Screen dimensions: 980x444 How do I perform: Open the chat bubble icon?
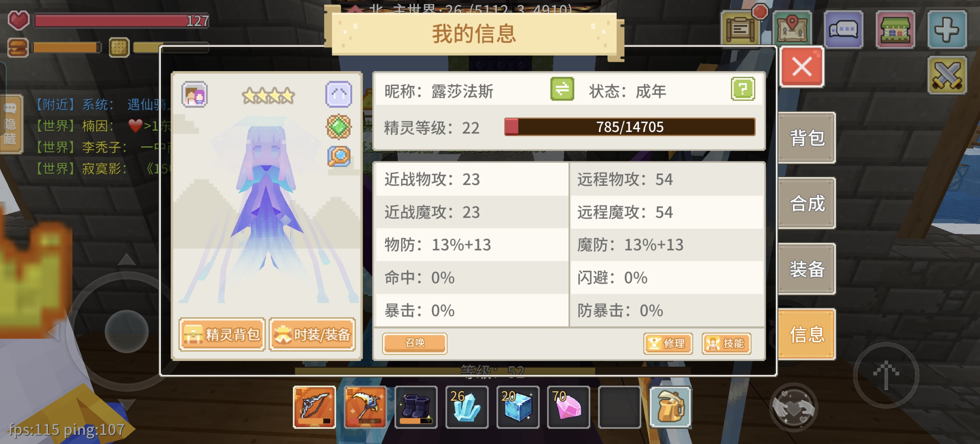pyautogui.click(x=844, y=29)
